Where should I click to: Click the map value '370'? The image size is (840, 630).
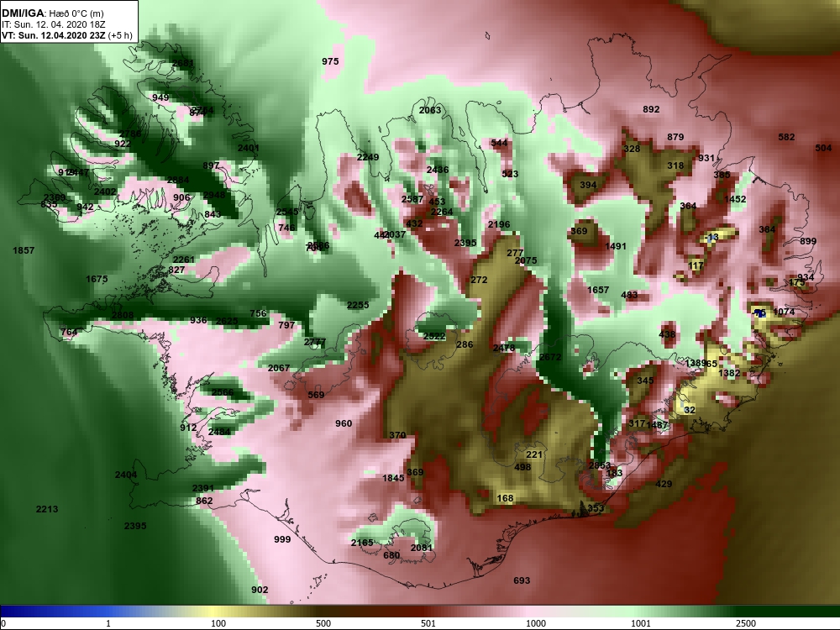click(397, 435)
